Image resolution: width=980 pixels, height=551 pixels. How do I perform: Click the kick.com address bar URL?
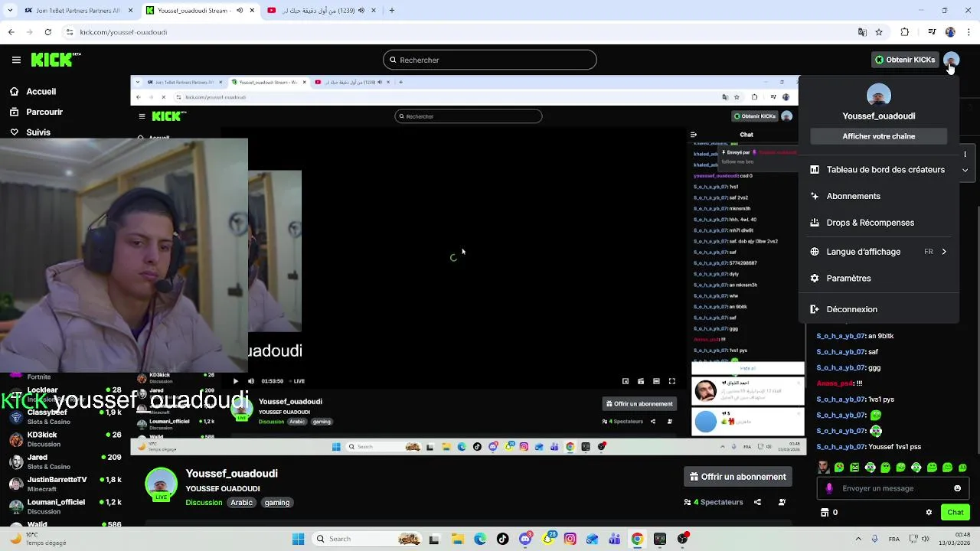coord(123,32)
